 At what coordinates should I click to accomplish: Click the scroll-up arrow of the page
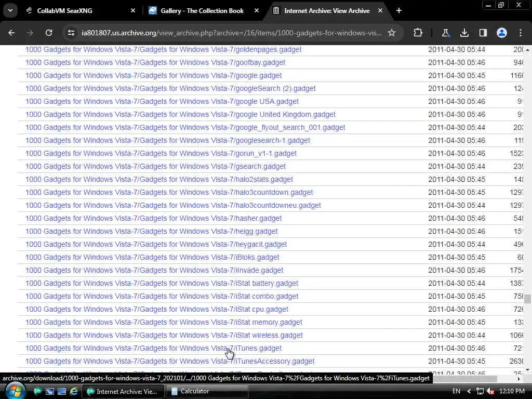point(527,49)
